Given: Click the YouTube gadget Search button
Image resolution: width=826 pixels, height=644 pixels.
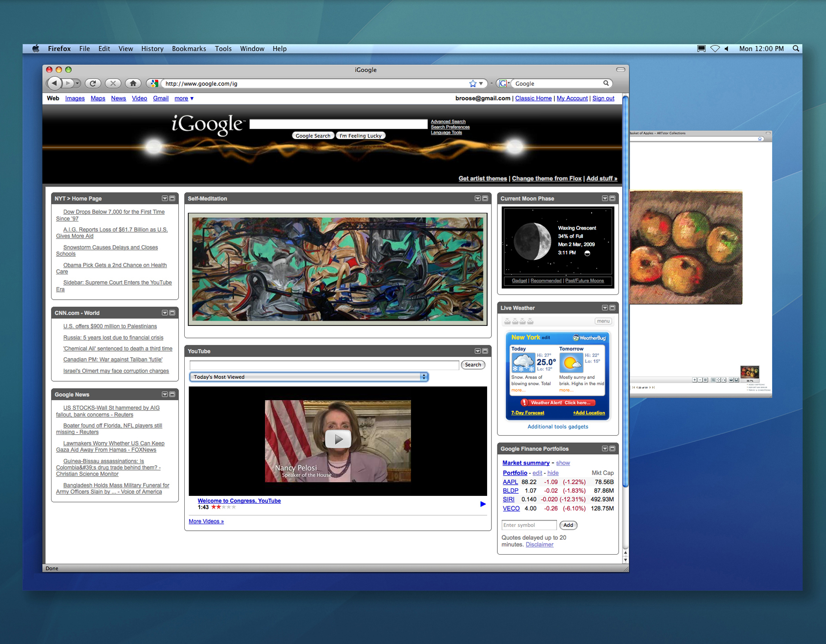Looking at the screenshot, I should click(473, 365).
